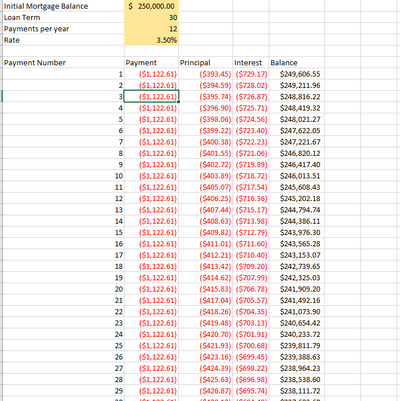Select interest cell ($717.54)
Image resolution: width=400 pixels, height=401 pixels.
point(251,187)
